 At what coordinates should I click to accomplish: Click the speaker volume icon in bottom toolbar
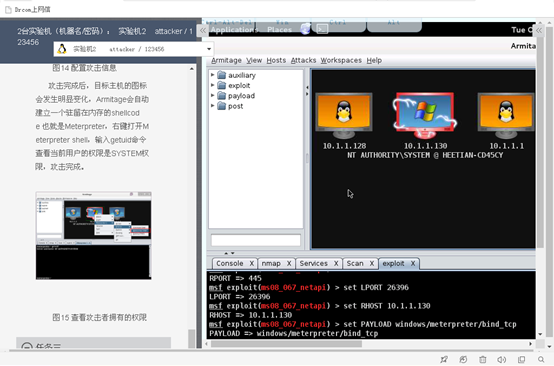coord(501,359)
